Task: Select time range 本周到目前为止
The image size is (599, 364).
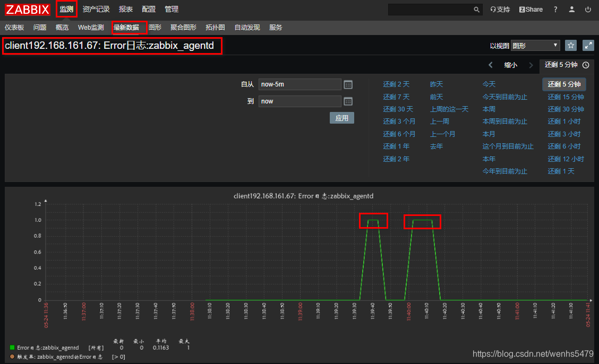Action: click(x=504, y=122)
